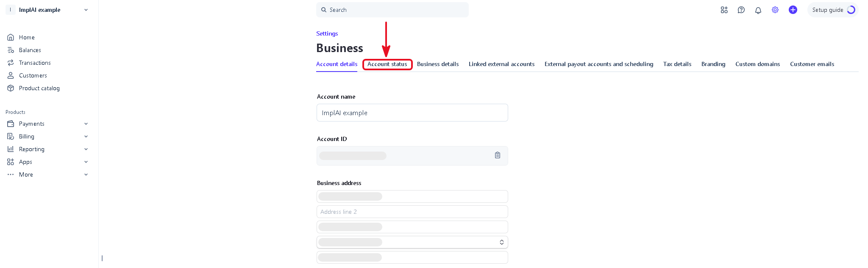Viewport: 868px width, 268px height.
Task: Go to Balances via sidebar label
Action: pyautogui.click(x=30, y=50)
